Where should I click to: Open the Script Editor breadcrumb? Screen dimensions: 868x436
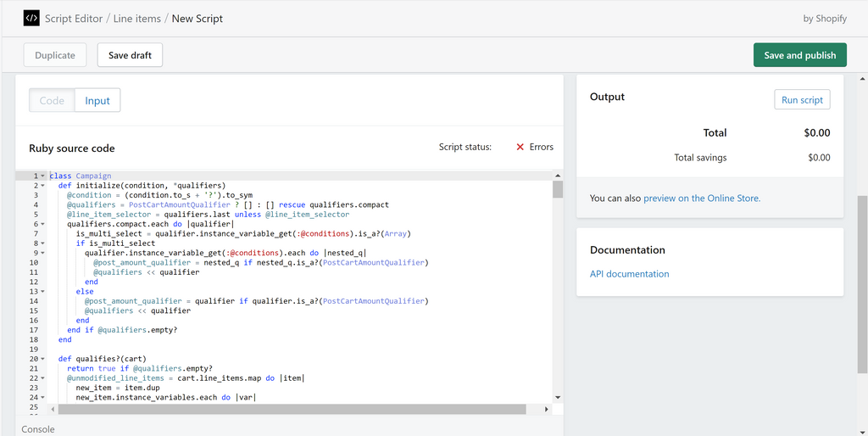(x=74, y=19)
